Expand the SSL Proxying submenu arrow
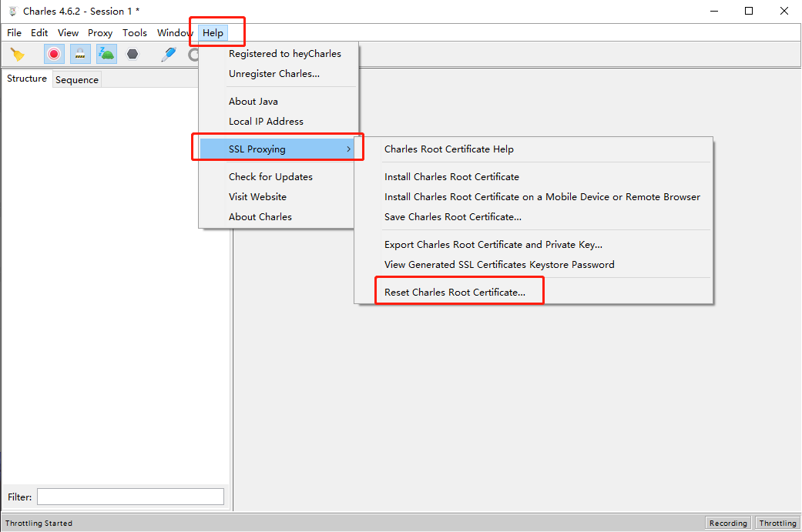This screenshot has height=532, width=802. click(x=348, y=149)
